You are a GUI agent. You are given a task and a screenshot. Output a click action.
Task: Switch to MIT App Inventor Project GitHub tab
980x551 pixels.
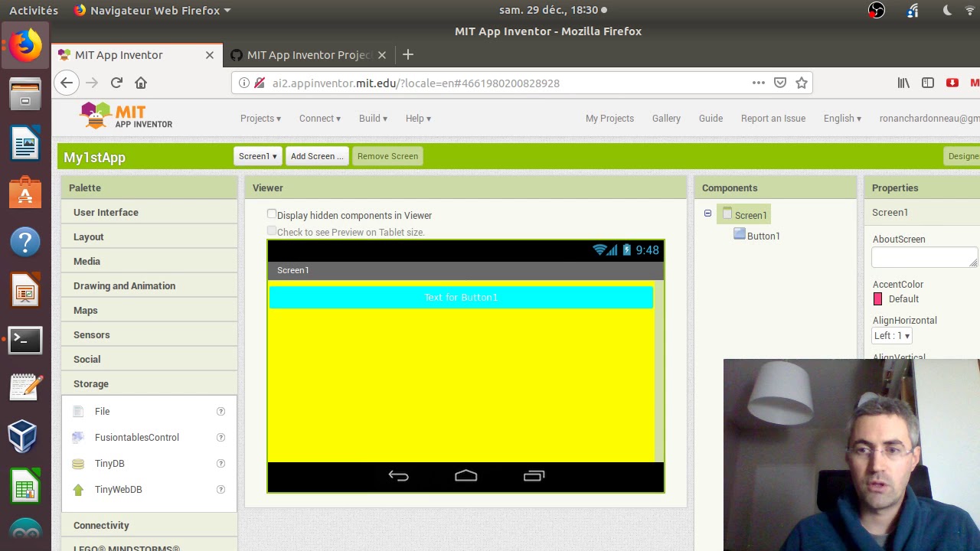pos(309,55)
